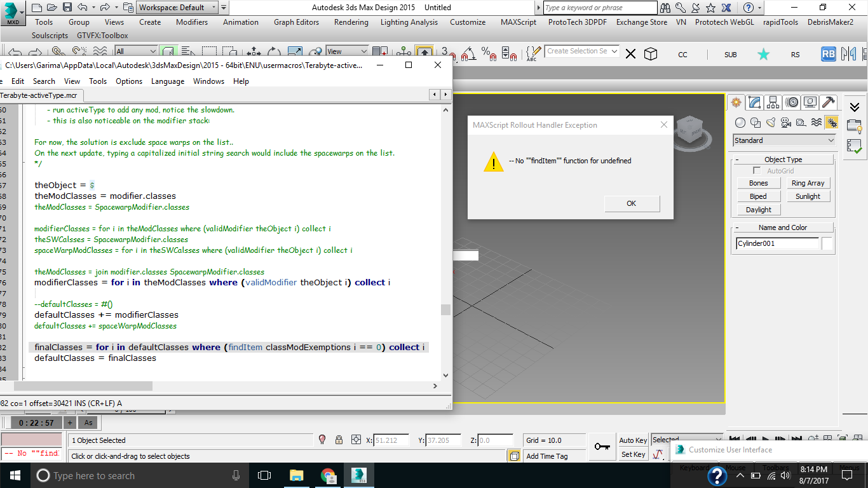Click the Set Keys large key icon

[602, 447]
